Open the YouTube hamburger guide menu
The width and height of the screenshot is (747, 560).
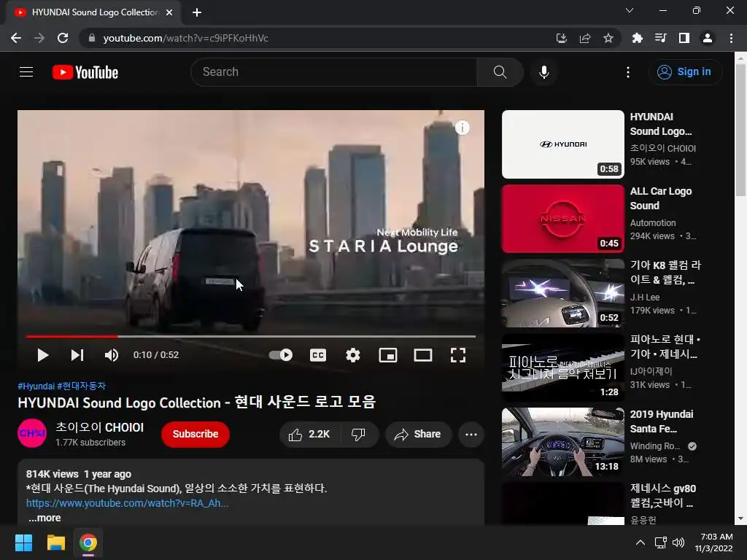pos(26,72)
